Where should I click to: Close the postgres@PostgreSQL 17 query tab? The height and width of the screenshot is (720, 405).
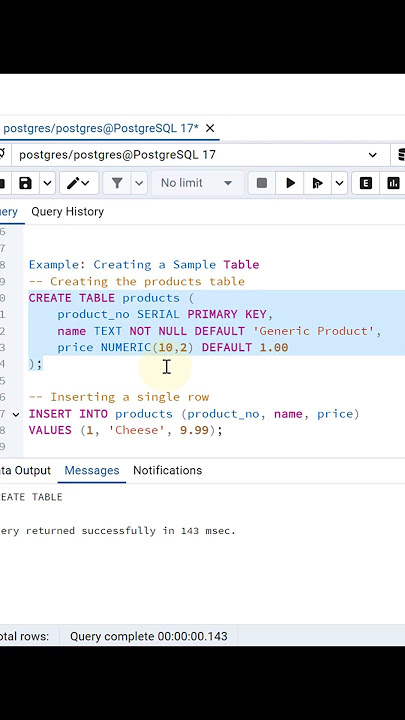[210, 128]
